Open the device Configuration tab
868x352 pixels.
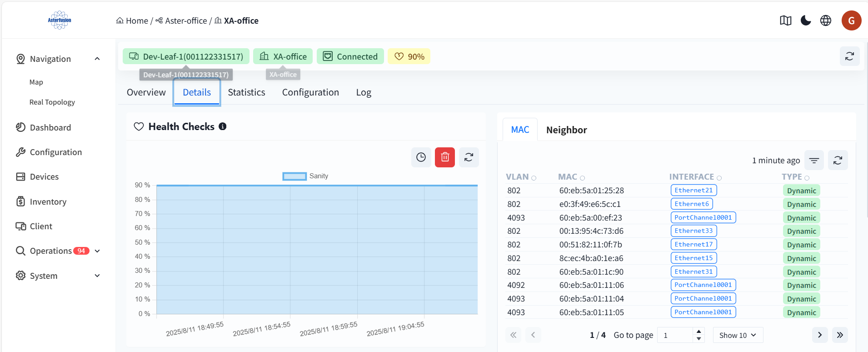tap(310, 92)
